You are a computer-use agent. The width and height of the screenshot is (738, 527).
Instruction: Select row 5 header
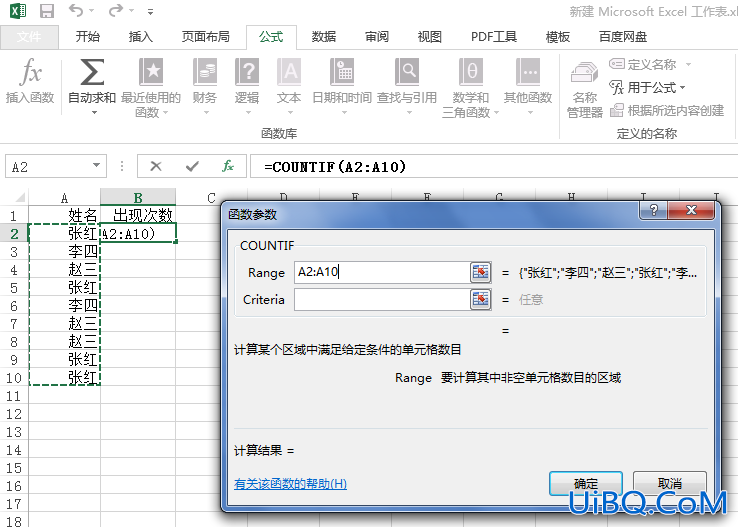coord(14,287)
